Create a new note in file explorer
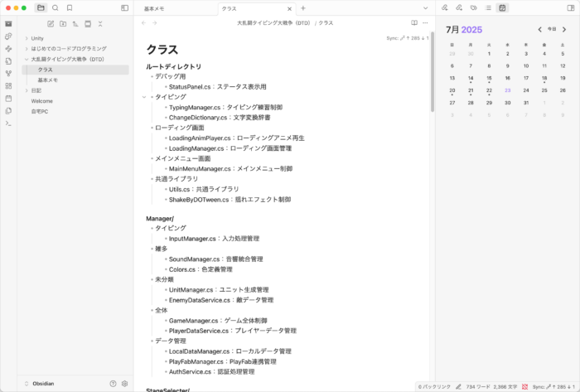This screenshot has height=392, width=580. pyautogui.click(x=51, y=23)
